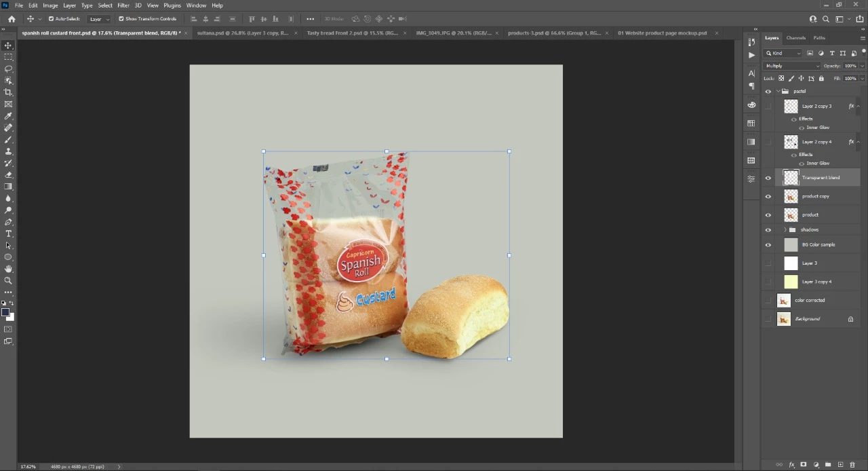Select the Pen tool
This screenshot has width=868, height=471.
tap(8, 222)
